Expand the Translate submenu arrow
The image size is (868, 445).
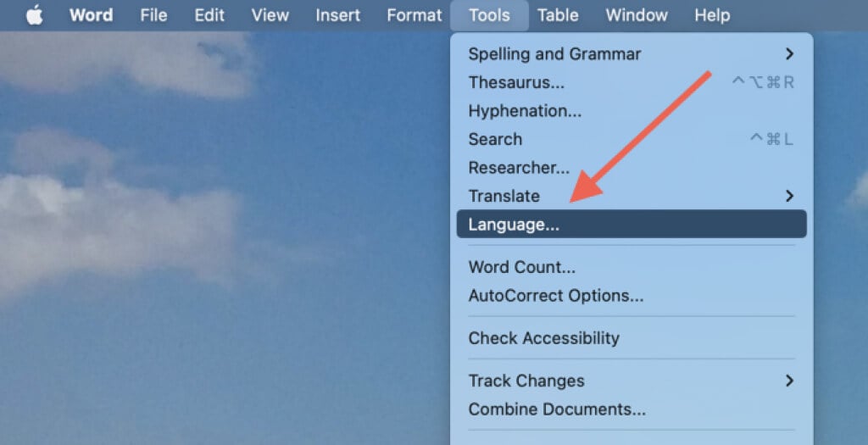point(789,196)
